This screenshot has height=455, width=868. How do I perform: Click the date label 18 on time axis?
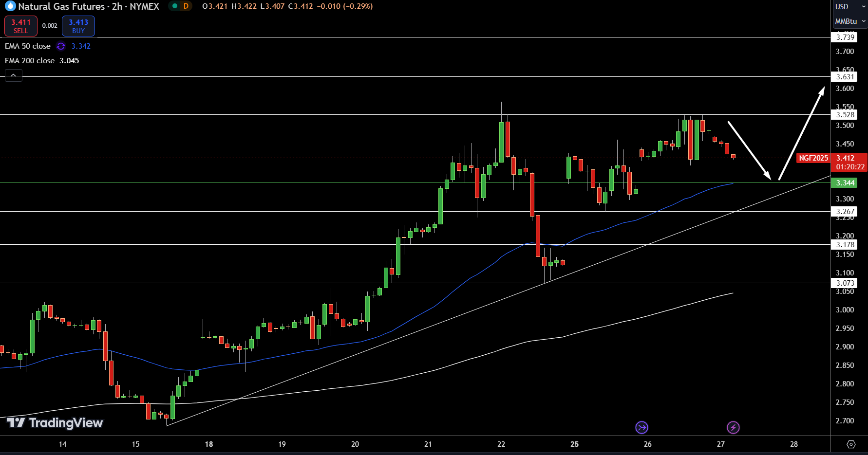(209, 444)
